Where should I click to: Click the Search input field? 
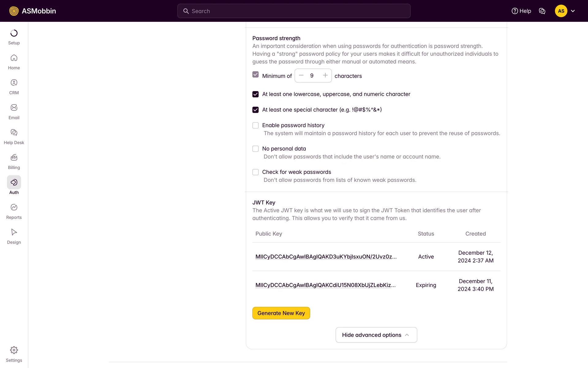(x=294, y=11)
